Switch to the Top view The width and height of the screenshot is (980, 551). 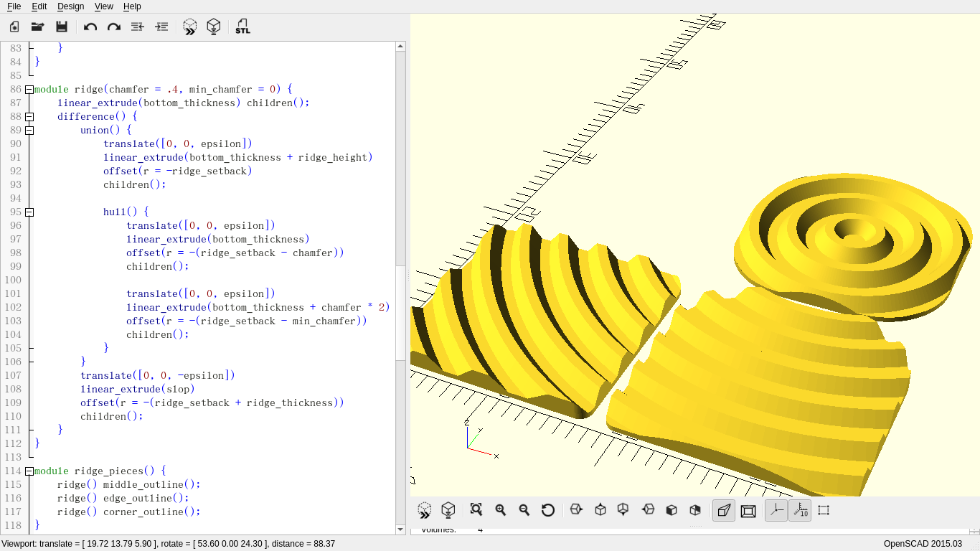click(x=600, y=510)
